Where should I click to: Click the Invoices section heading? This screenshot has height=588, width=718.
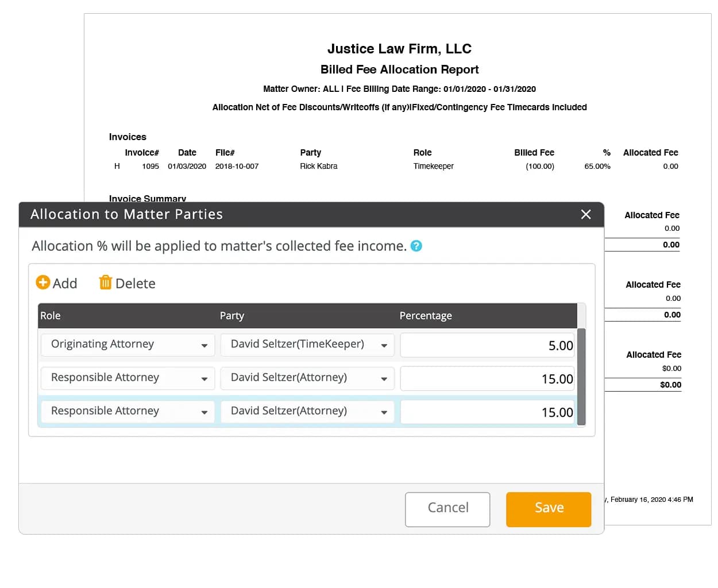tap(128, 137)
